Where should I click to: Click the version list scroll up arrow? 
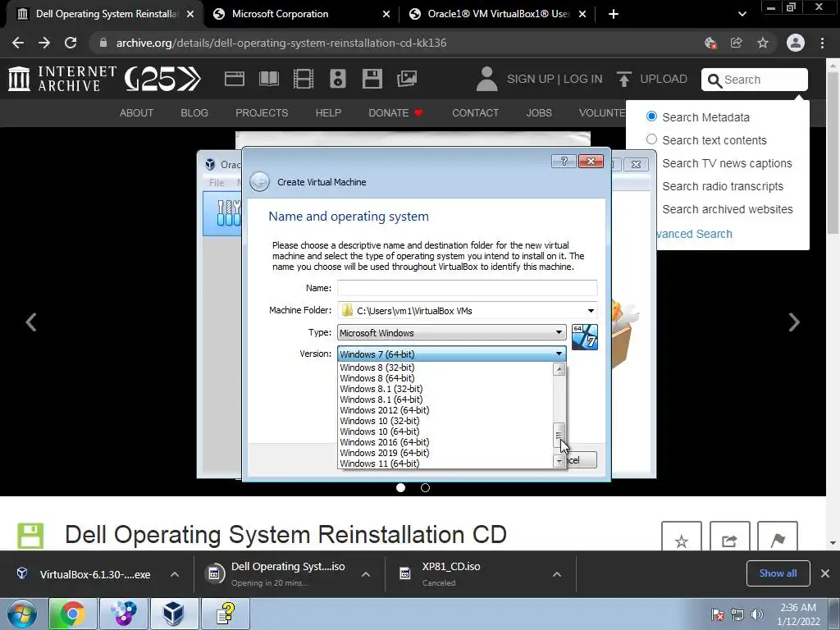point(559,369)
